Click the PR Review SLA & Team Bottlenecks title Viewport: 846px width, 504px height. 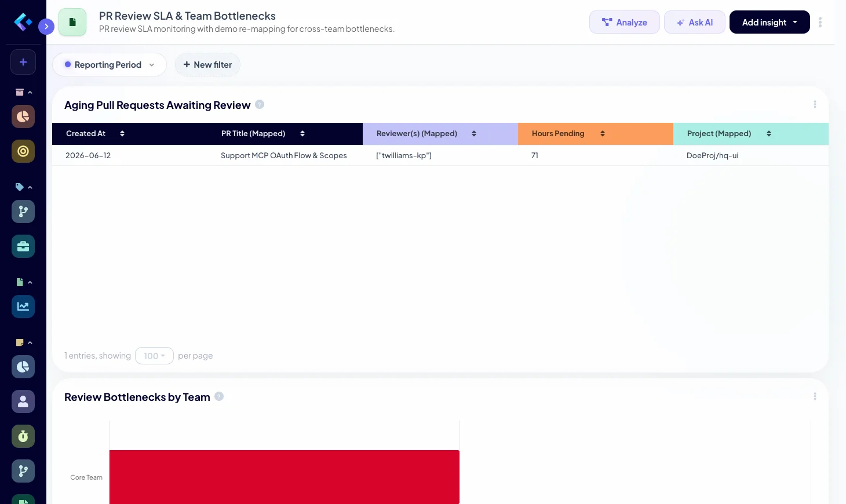click(187, 16)
